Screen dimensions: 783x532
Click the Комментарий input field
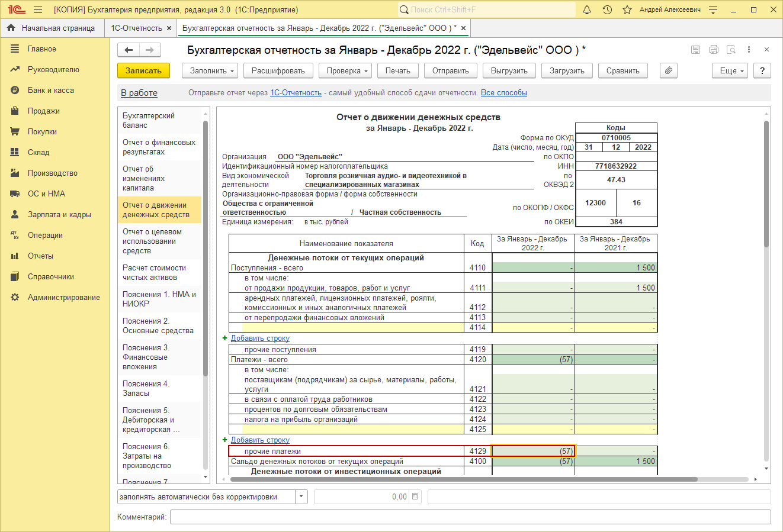(470, 517)
